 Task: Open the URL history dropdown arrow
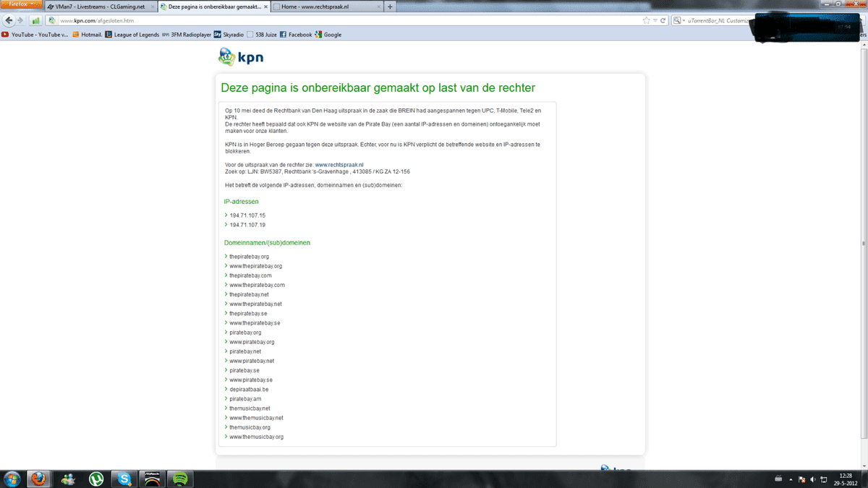coord(655,20)
